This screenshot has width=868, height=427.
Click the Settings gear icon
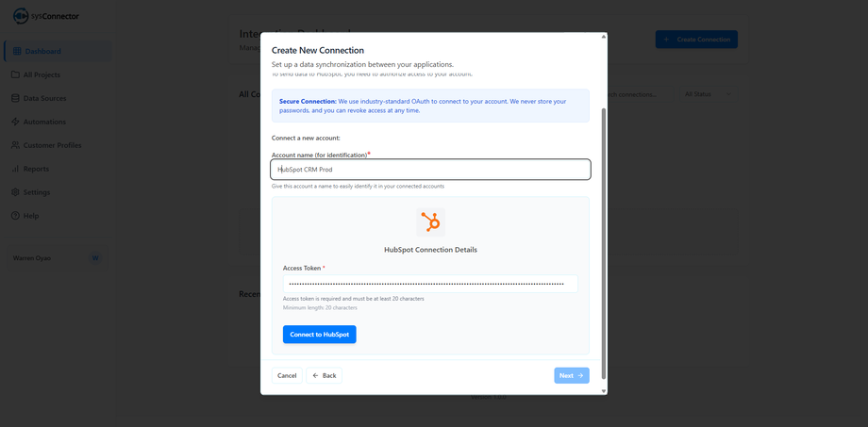15,192
